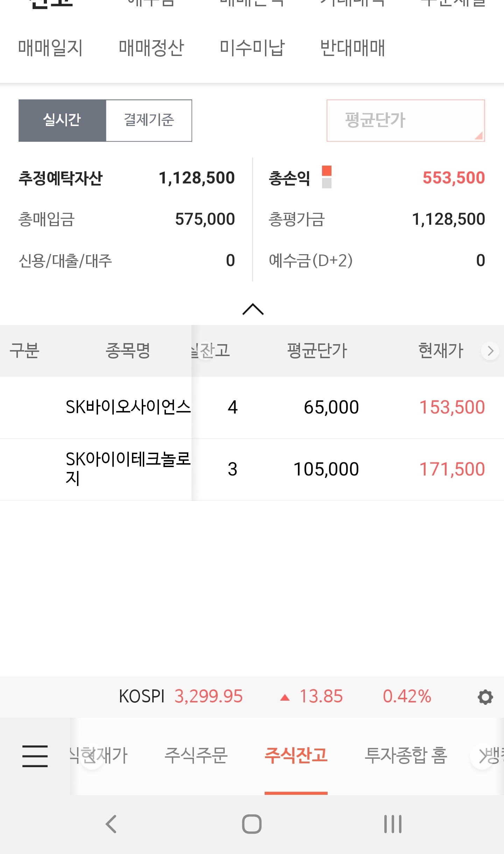Go to 투자종합 홈 in bottom menu
504x854 pixels.
[406, 755]
